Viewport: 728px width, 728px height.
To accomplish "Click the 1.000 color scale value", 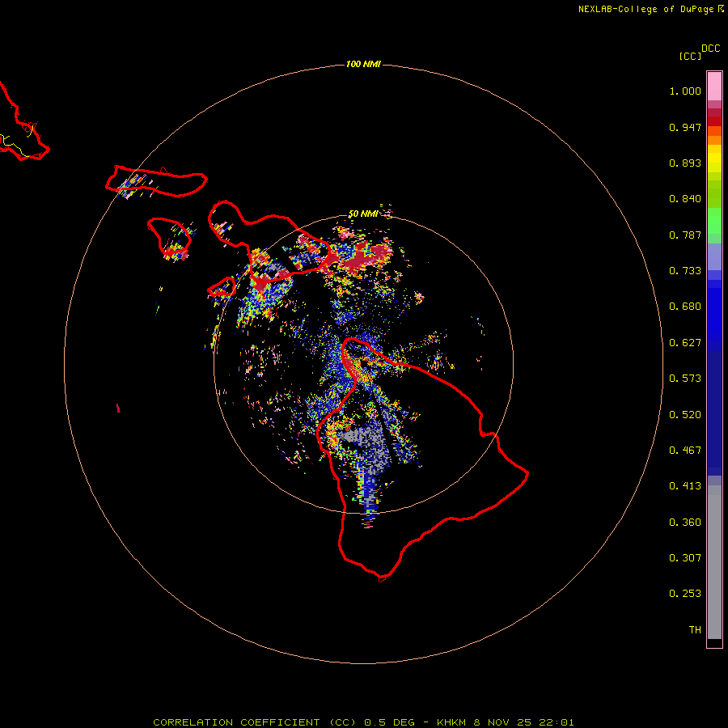I will tap(685, 91).
